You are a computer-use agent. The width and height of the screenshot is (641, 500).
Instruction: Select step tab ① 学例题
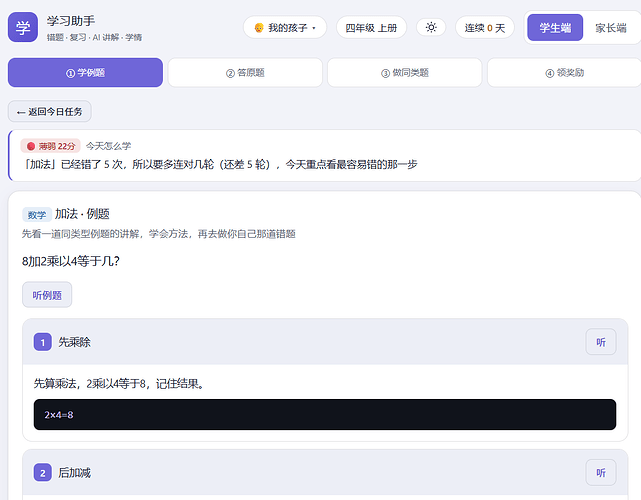coord(85,73)
